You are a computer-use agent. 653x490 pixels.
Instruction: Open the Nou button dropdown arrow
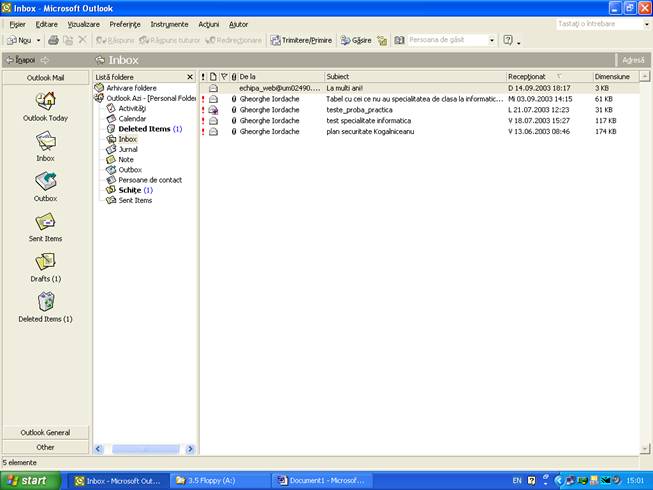(39, 40)
